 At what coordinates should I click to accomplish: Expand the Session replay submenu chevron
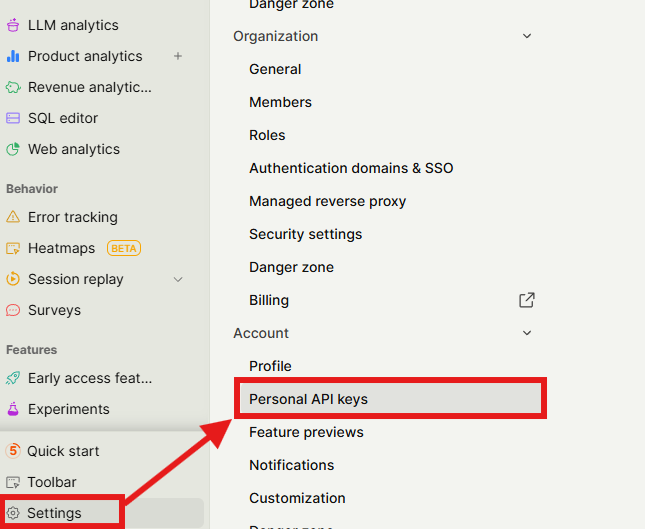(x=178, y=279)
